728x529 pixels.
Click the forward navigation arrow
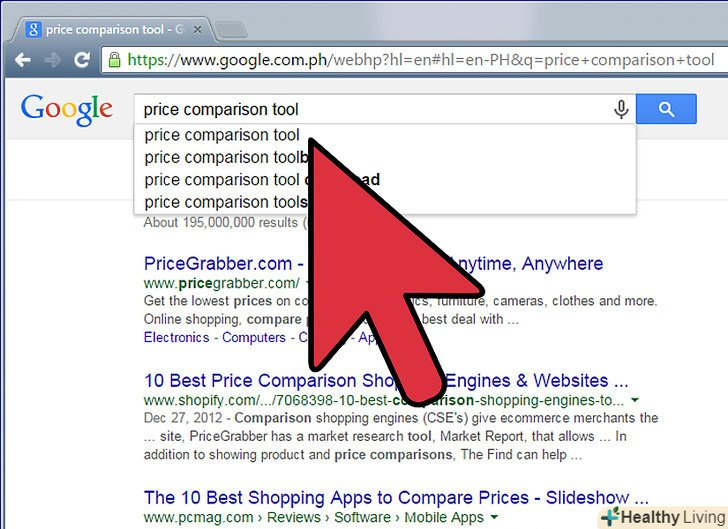pos(52,60)
